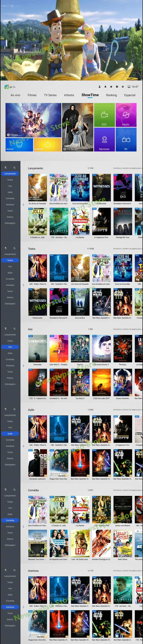Click page number field in Hot section header
The height and width of the screenshot is (644, 143).
[128, 329]
